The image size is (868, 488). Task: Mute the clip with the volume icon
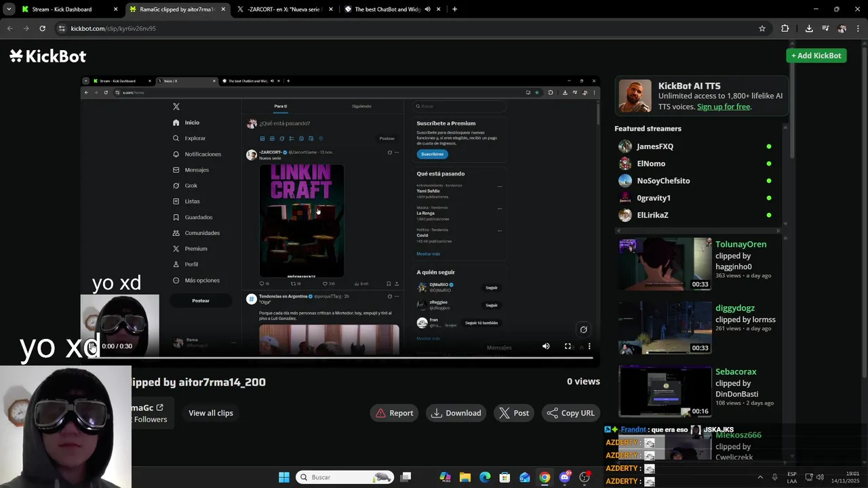coord(546,346)
